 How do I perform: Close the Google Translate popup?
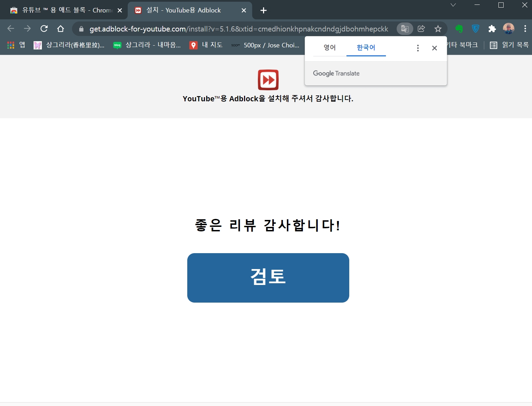434,48
